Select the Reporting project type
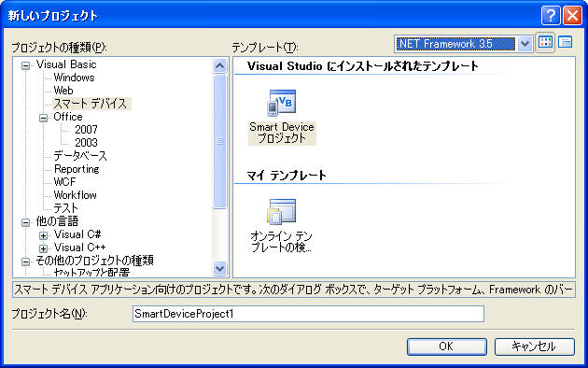 pos(77,169)
